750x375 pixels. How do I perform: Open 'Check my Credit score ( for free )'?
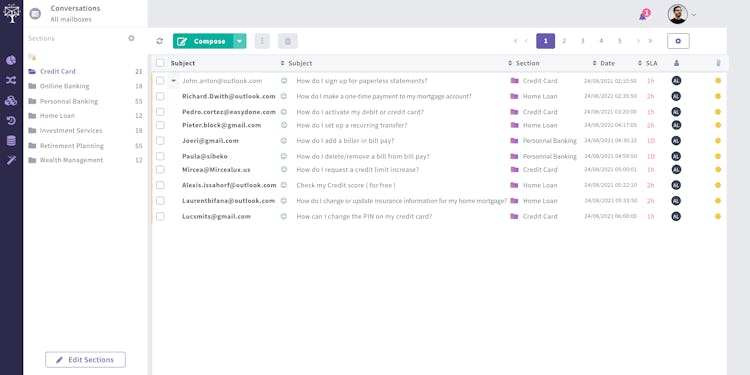click(x=346, y=185)
